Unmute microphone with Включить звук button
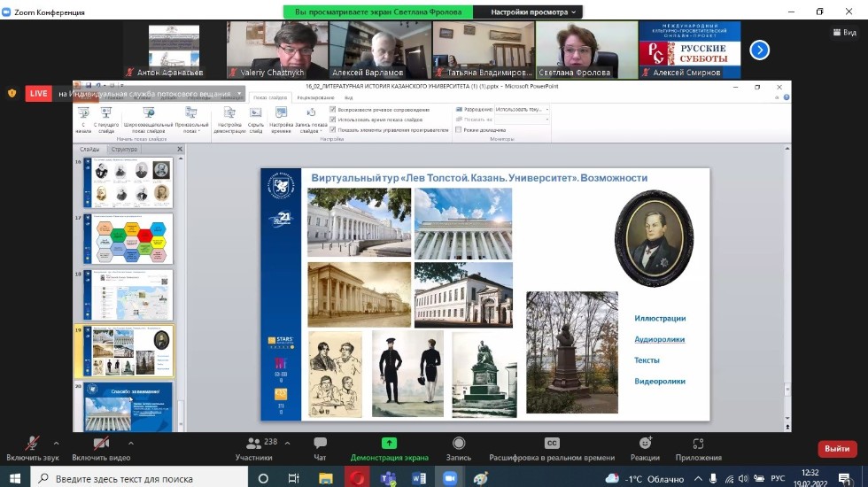This screenshot has height=487, width=868. coord(33,444)
